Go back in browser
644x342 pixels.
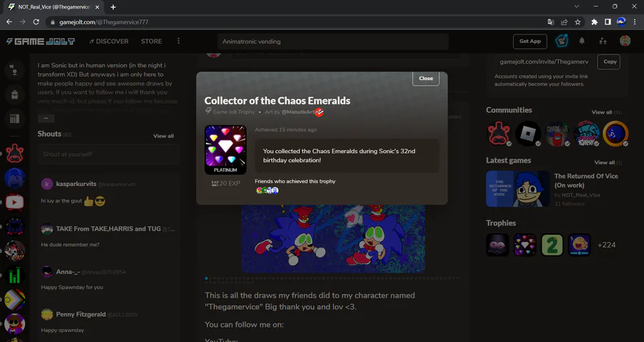(9, 21)
